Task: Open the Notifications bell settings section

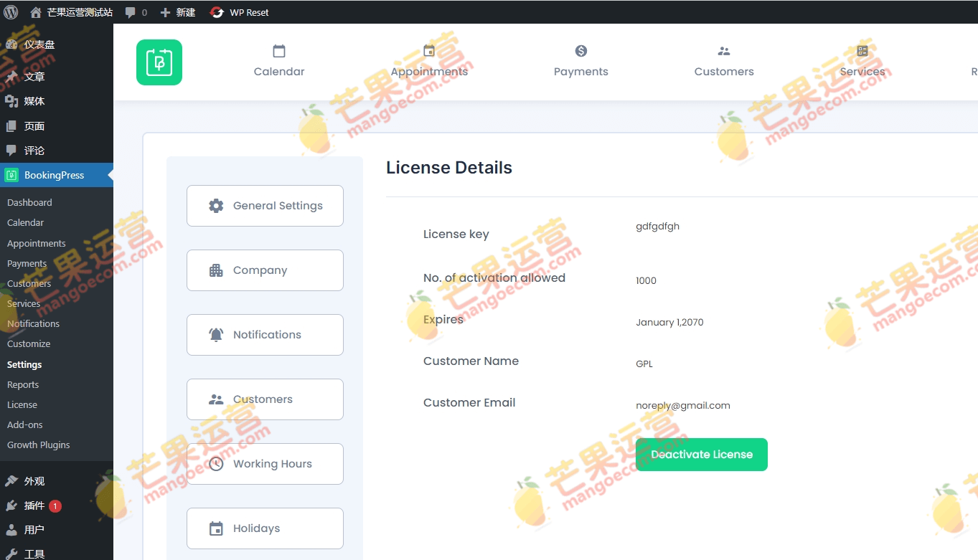Action: coord(264,334)
